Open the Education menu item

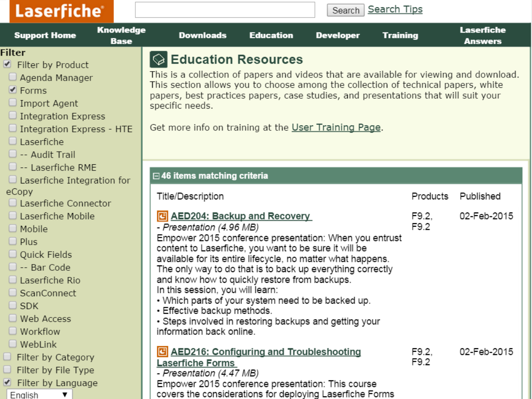[271, 35]
